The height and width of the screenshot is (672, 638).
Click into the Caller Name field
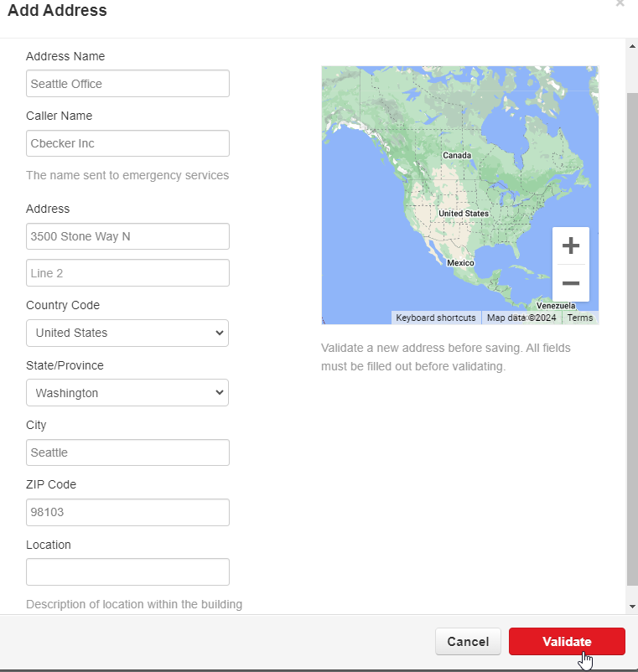[x=127, y=143]
